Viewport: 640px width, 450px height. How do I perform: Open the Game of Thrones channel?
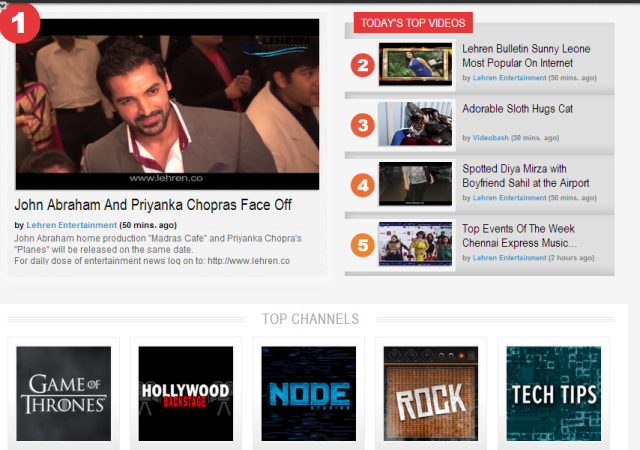(64, 394)
